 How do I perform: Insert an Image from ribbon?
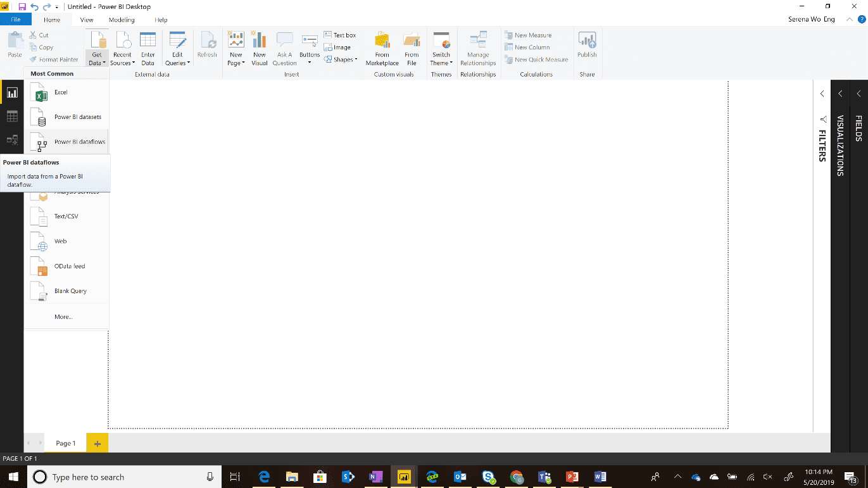(x=337, y=47)
